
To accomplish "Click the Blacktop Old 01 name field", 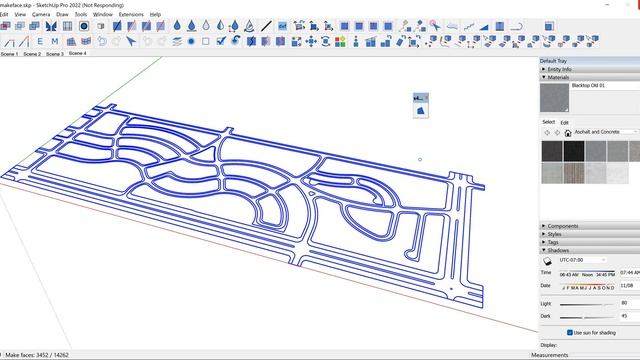I will (605, 86).
